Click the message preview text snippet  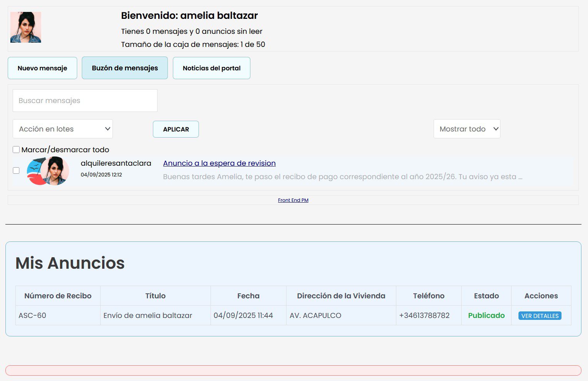[342, 177]
